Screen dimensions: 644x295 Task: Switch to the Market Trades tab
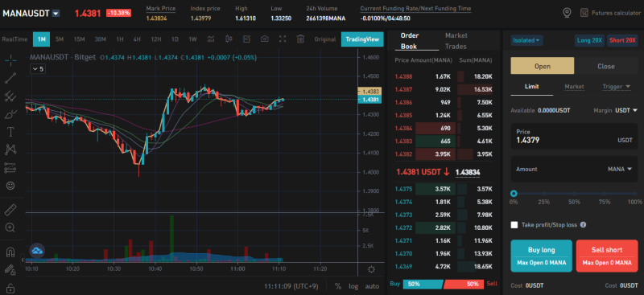456,41
